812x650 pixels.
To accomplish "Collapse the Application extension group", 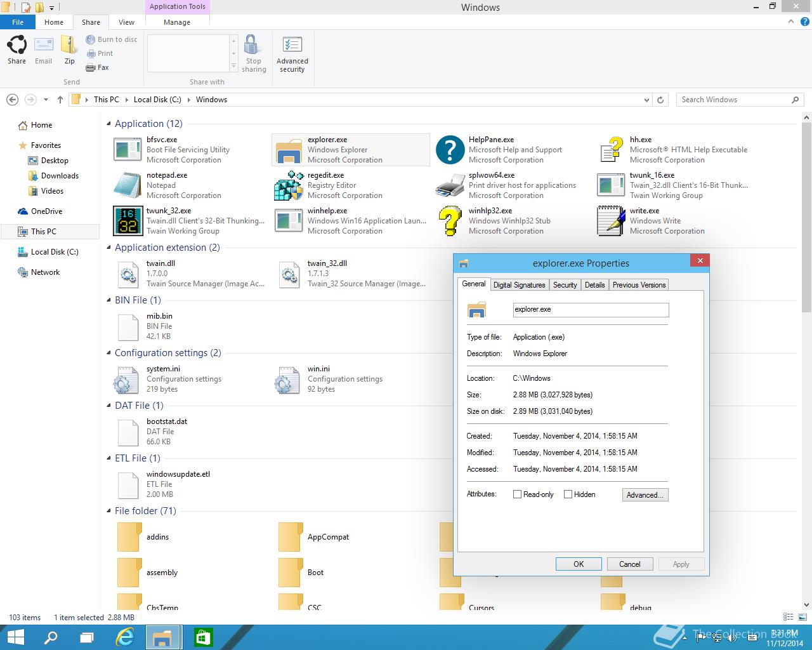I will tap(108, 248).
